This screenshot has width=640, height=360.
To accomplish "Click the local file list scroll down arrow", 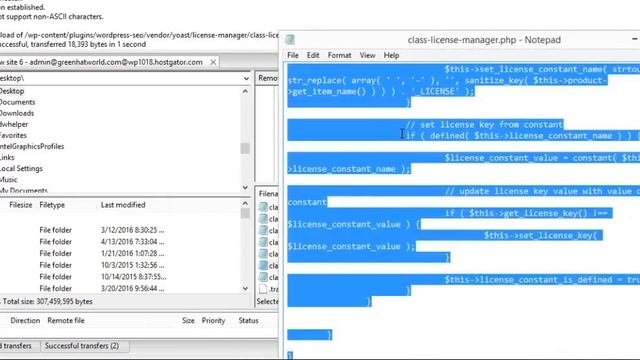I will (245, 288).
